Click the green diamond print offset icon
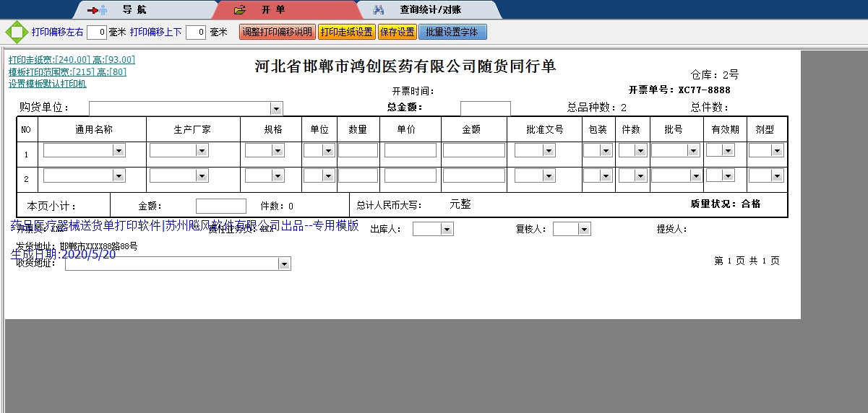Image resolution: width=868 pixels, height=413 pixels. [x=16, y=32]
